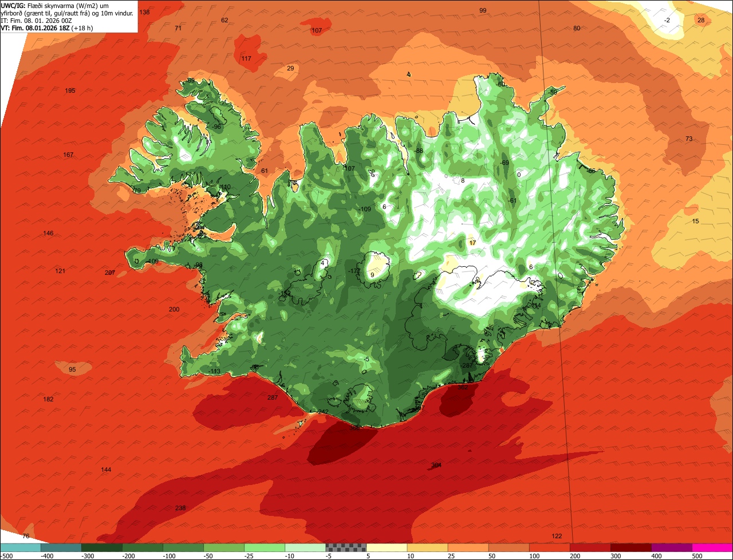
Task: Click the map value 238
Action: (180, 508)
